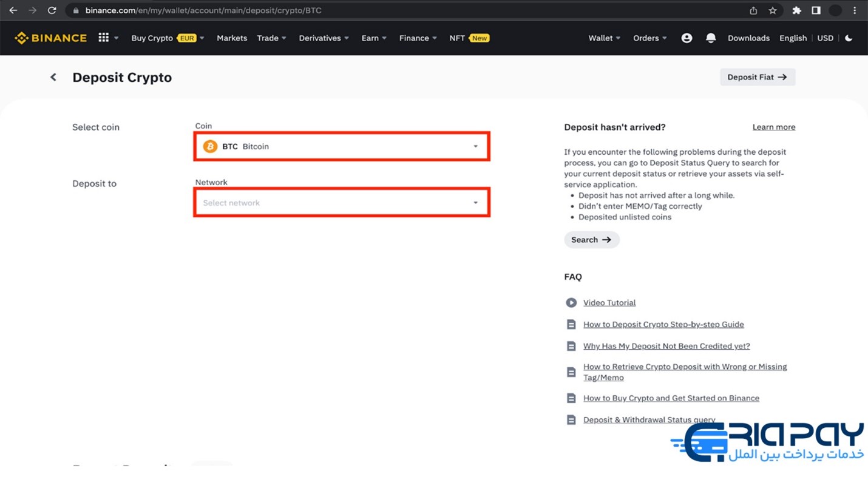Toggle the browser side panel icon
The image size is (868, 488).
816,10
